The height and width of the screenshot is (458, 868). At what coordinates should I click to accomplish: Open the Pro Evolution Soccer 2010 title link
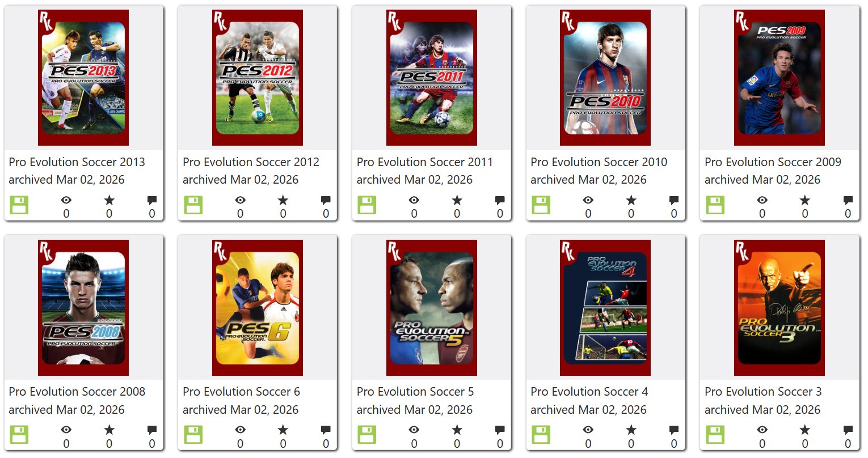[x=599, y=162]
